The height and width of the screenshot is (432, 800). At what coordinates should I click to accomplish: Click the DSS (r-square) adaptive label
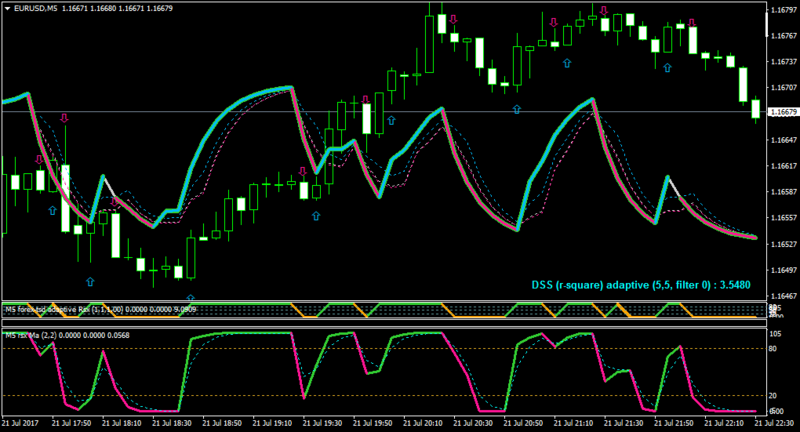pos(641,285)
